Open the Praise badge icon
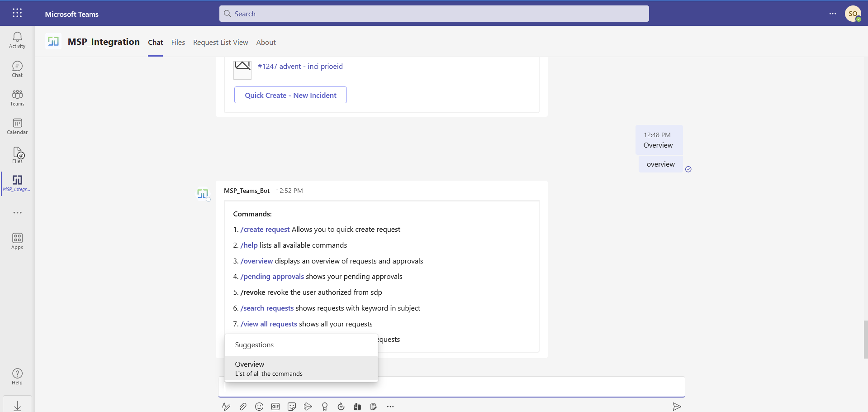 [x=325, y=407]
